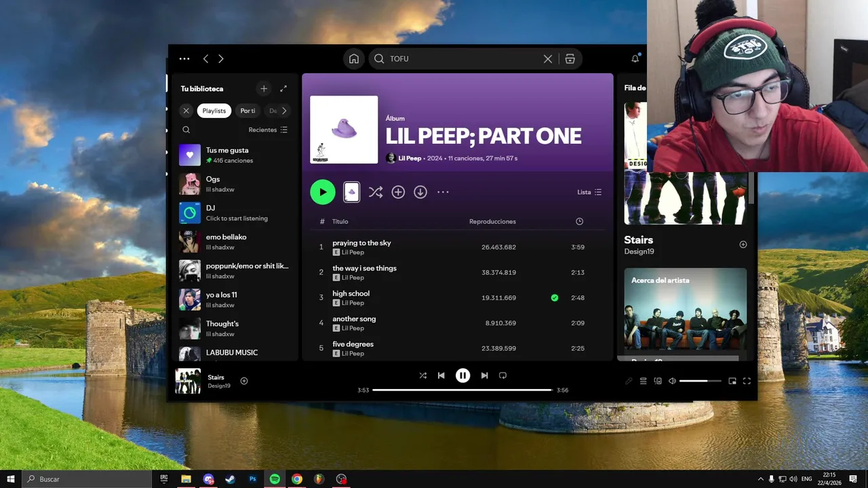868x488 pixels.
Task: Open the Ogs playlist
Action: (235, 184)
